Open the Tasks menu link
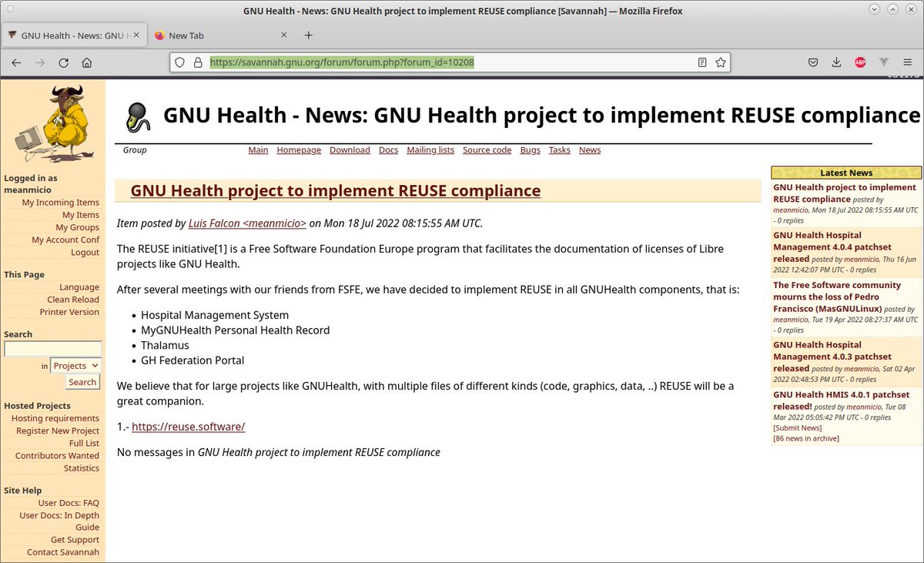This screenshot has height=563, width=924. point(560,150)
